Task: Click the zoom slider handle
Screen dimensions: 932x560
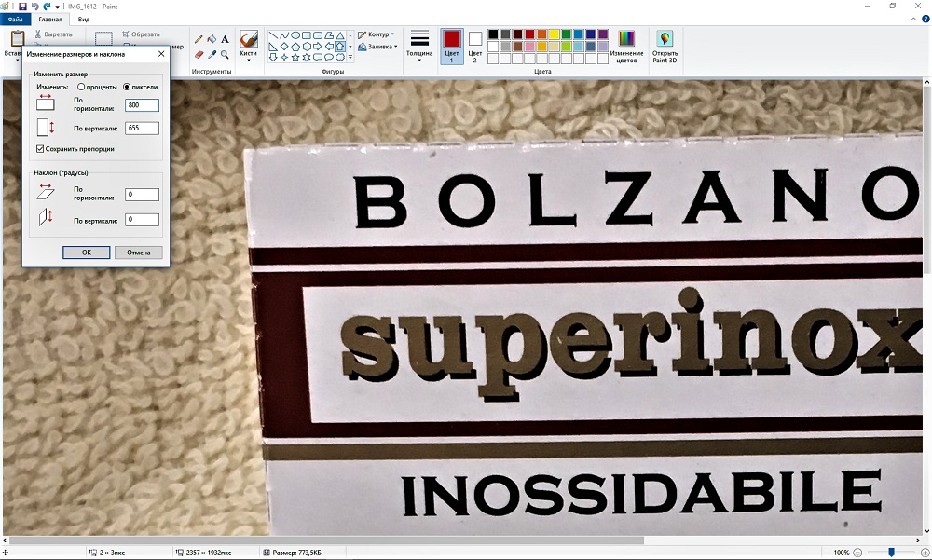Action: (x=891, y=553)
